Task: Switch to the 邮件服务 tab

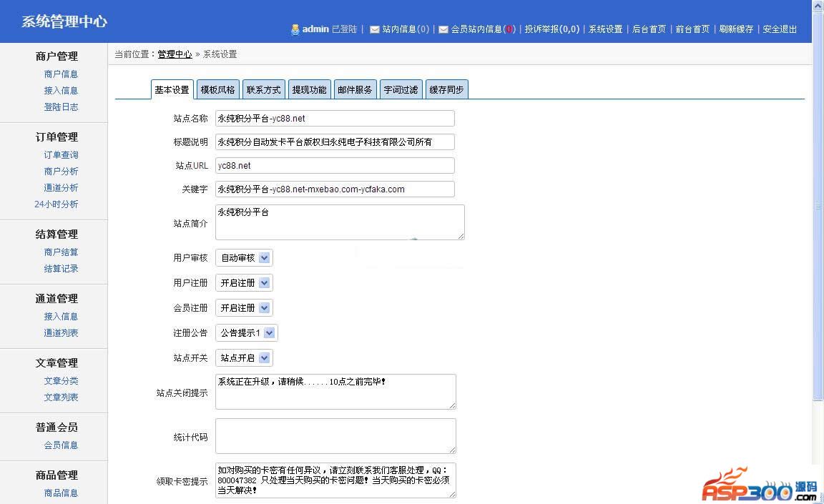Action: coord(355,89)
